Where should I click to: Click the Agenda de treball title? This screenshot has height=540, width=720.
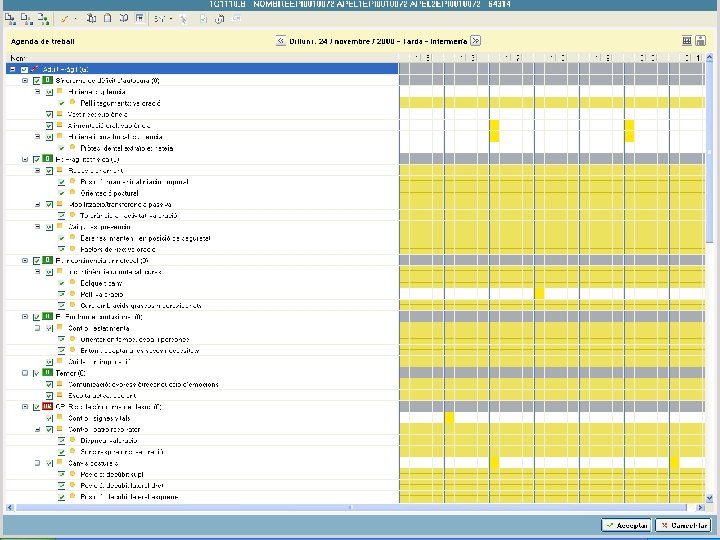tap(42, 41)
